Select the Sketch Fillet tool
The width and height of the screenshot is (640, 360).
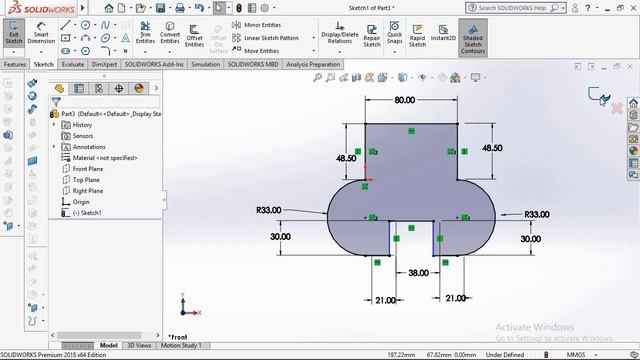105,51
